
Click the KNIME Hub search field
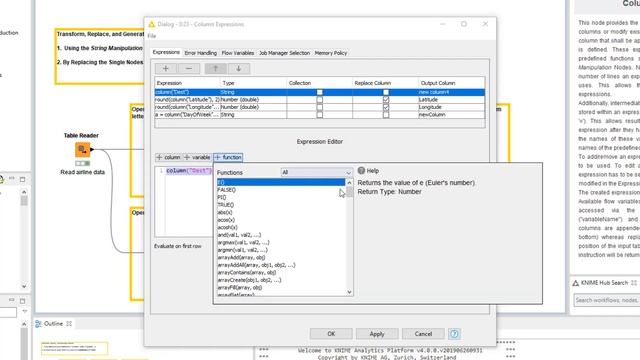point(607,300)
